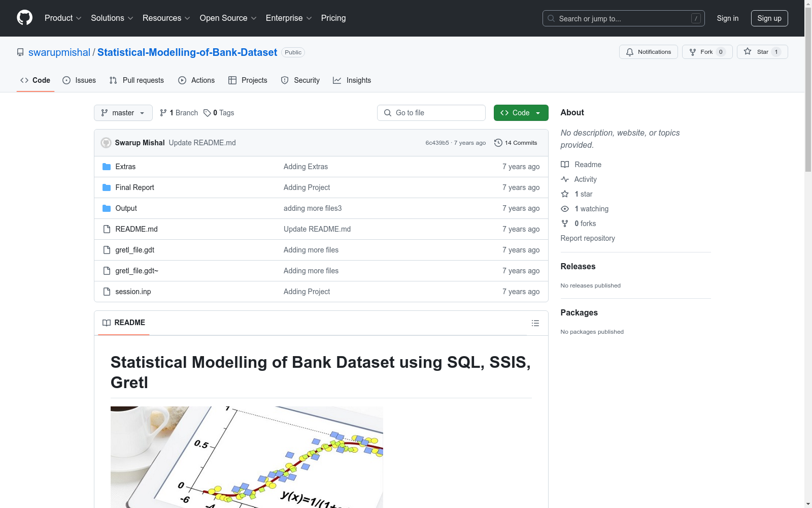812x508 pixels.
Task: Expand the Solutions menu
Action: 112,18
